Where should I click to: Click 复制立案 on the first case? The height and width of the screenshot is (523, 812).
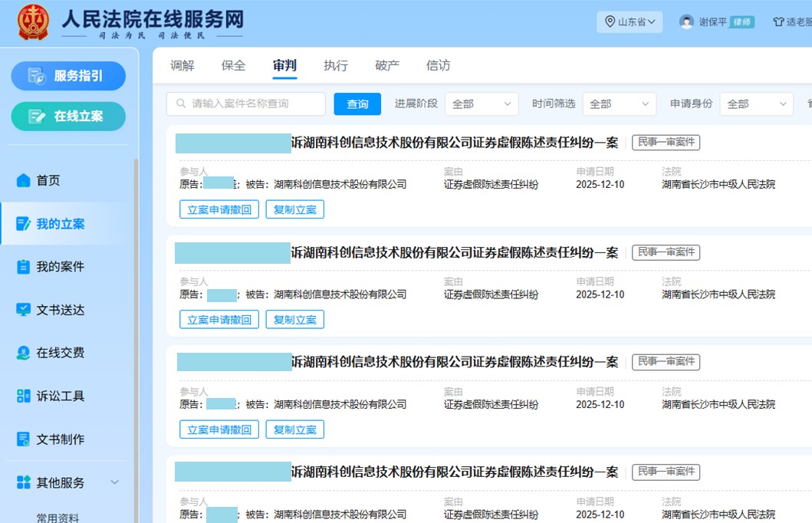294,209
